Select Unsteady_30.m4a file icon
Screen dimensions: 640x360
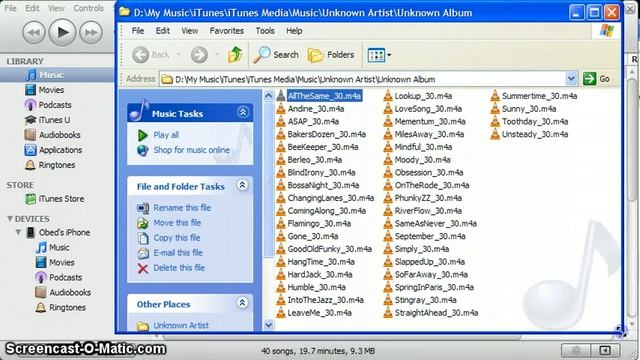click(495, 134)
